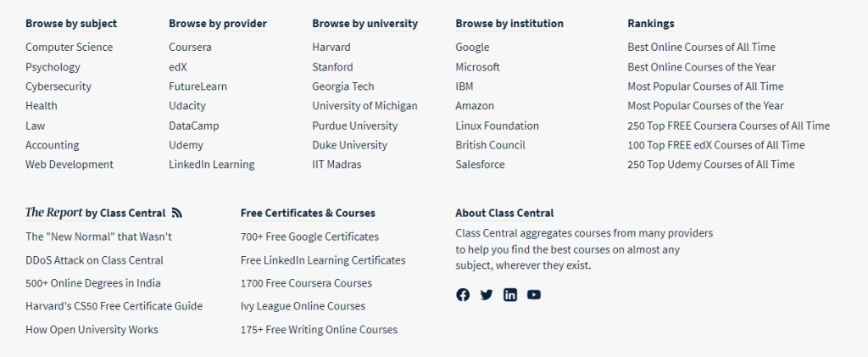
Task: View Best Online Courses of All Time
Action: coord(701,47)
